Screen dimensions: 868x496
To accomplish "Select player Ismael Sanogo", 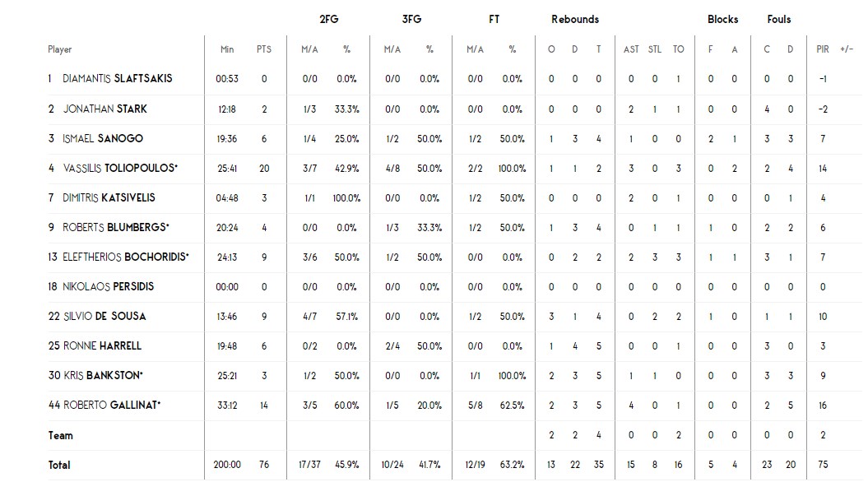I will (x=103, y=138).
